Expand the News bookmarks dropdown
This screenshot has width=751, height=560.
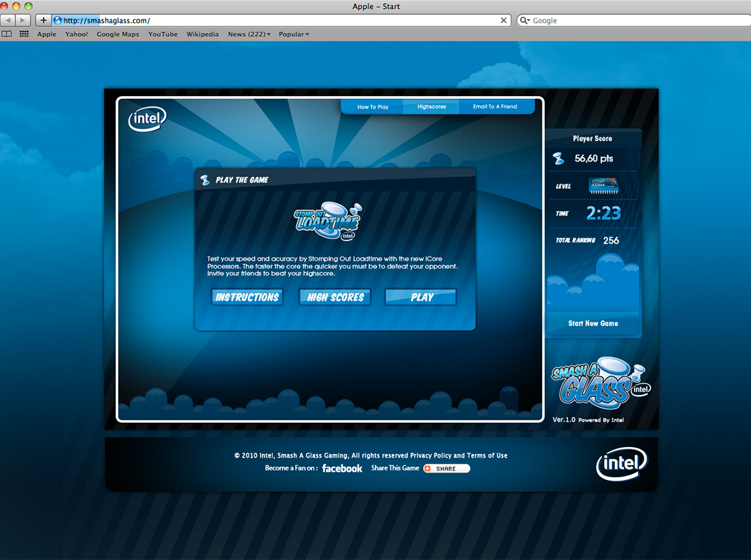click(249, 34)
